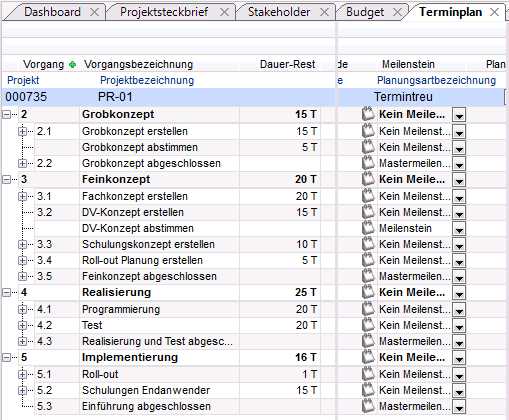Click the calendar icon for DV-Konzept abstimmen

pos(368,228)
